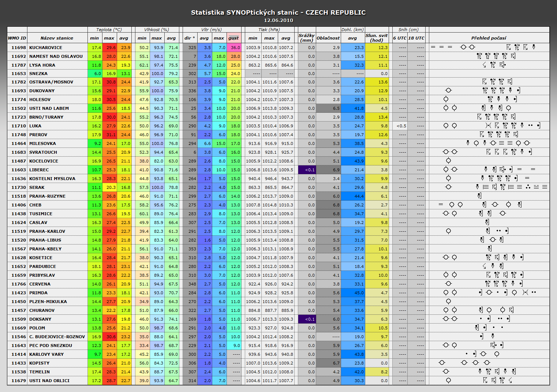Click the 'Oblačnost' column header
This screenshot has width=557, height=392.
coord(328,38)
